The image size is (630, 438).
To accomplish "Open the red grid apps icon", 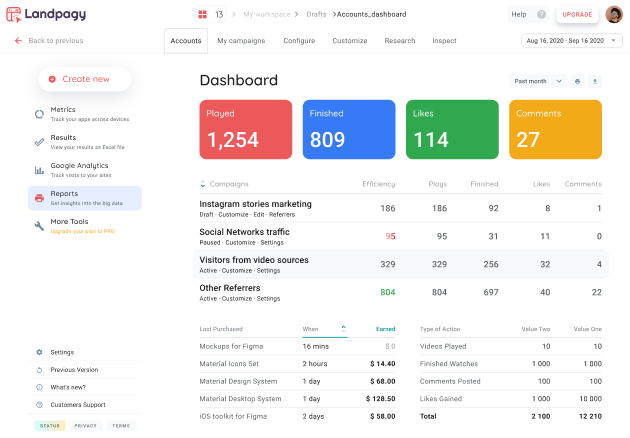I will [x=203, y=15].
